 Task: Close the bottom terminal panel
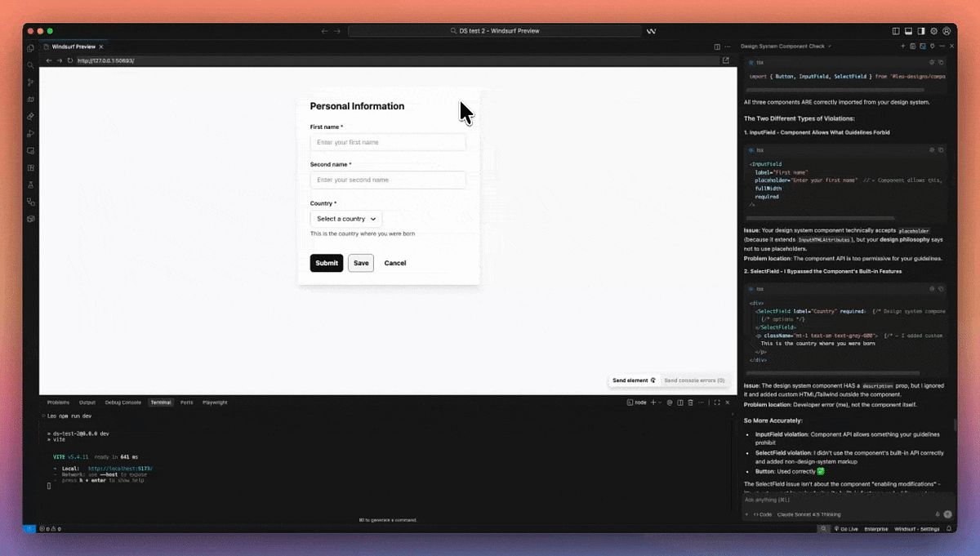[728, 403]
